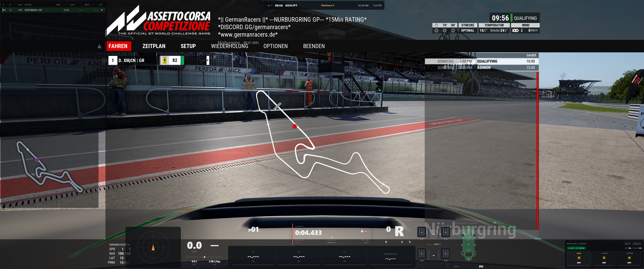Click the large QUALIFYING session label
Screen dimensions: 644x269
(525, 18)
